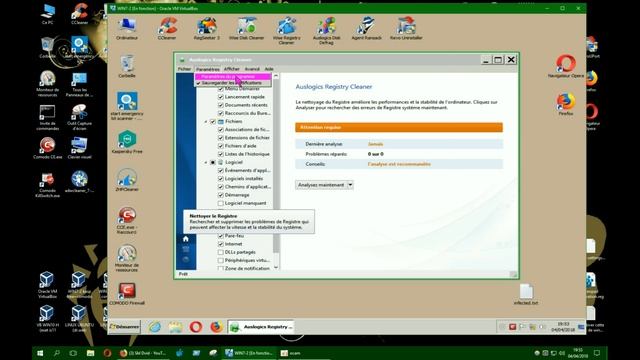
Task: Open the Afficher menu
Action: (231, 69)
